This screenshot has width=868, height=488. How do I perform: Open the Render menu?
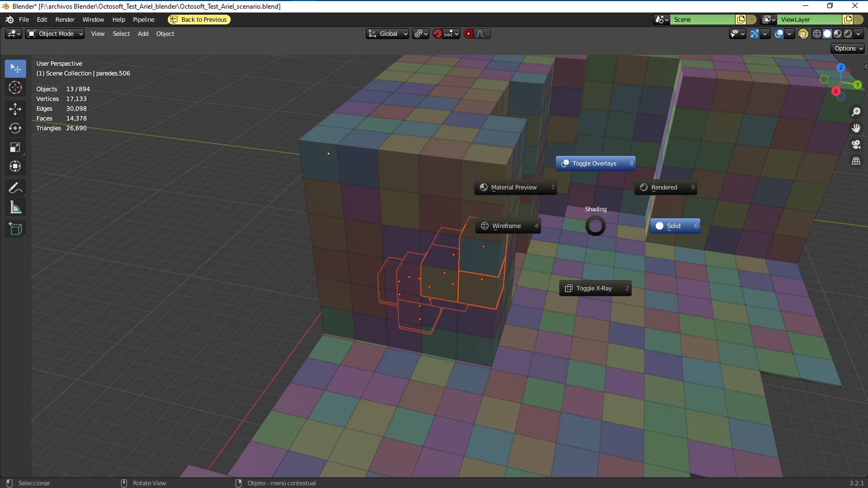65,20
